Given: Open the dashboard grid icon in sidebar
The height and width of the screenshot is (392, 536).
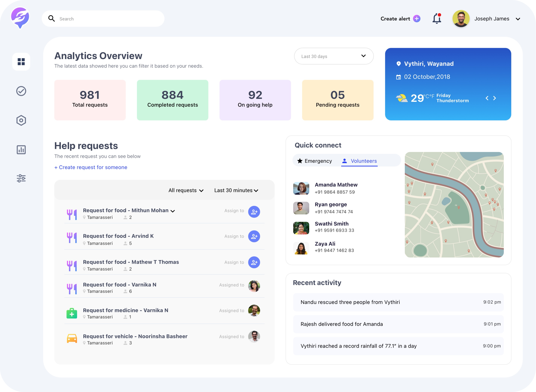Looking at the screenshot, I should click(21, 62).
